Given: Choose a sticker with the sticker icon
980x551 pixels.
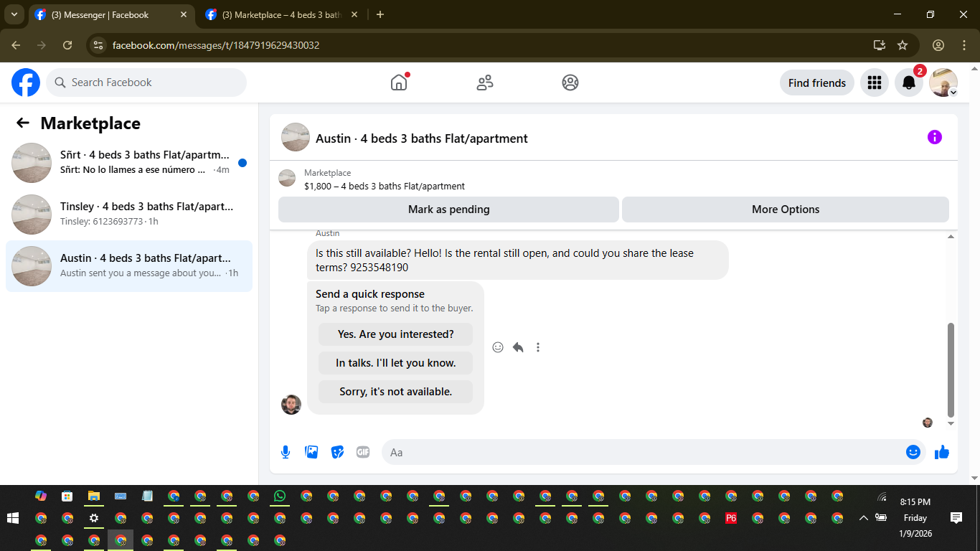Looking at the screenshot, I should click(x=337, y=452).
